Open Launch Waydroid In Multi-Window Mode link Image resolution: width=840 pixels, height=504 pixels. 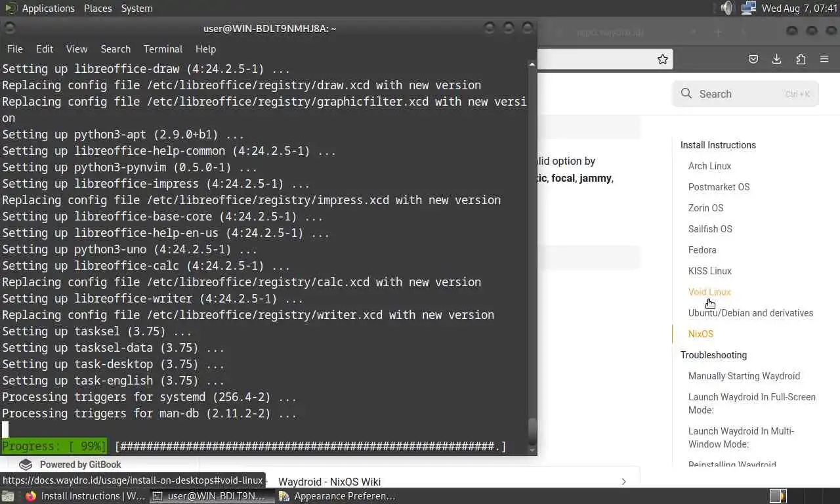tap(742, 438)
